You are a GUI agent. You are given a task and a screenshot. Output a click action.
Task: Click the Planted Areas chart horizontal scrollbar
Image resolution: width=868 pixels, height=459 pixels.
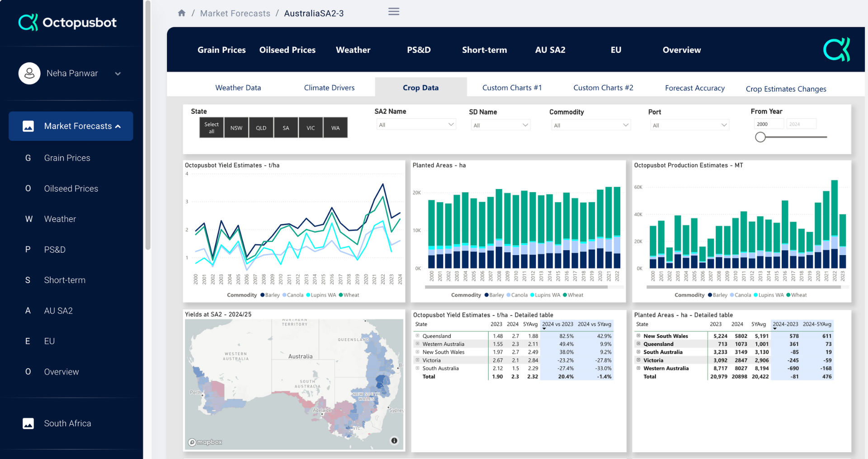click(x=516, y=287)
